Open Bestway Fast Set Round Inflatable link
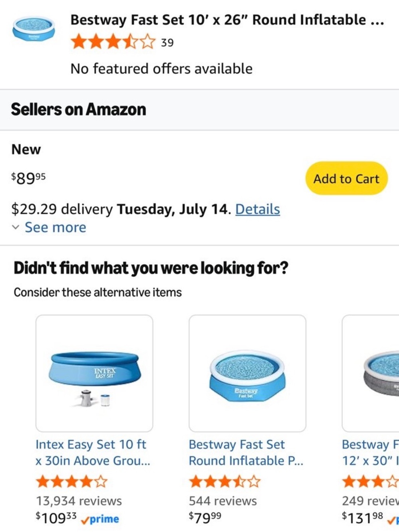 coord(246,453)
